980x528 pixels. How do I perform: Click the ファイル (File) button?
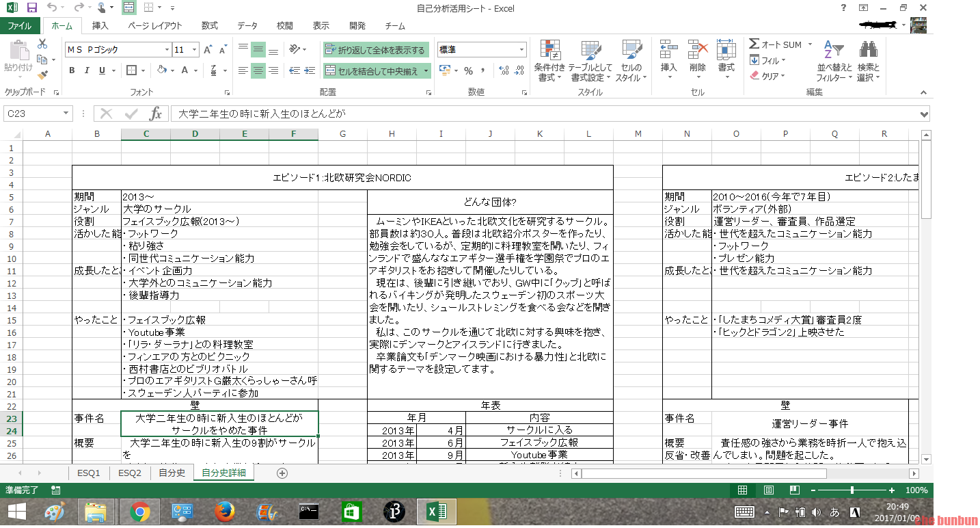coord(20,26)
